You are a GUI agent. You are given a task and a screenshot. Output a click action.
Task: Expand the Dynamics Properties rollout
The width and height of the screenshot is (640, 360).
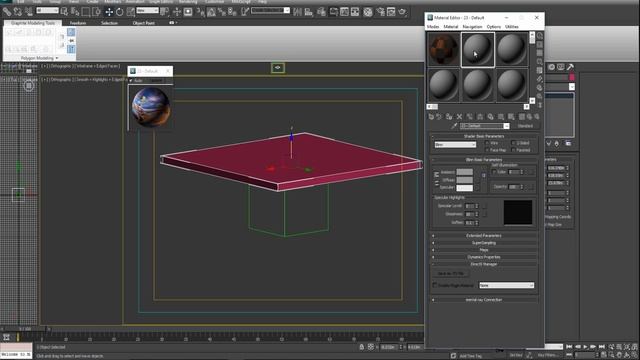484,257
